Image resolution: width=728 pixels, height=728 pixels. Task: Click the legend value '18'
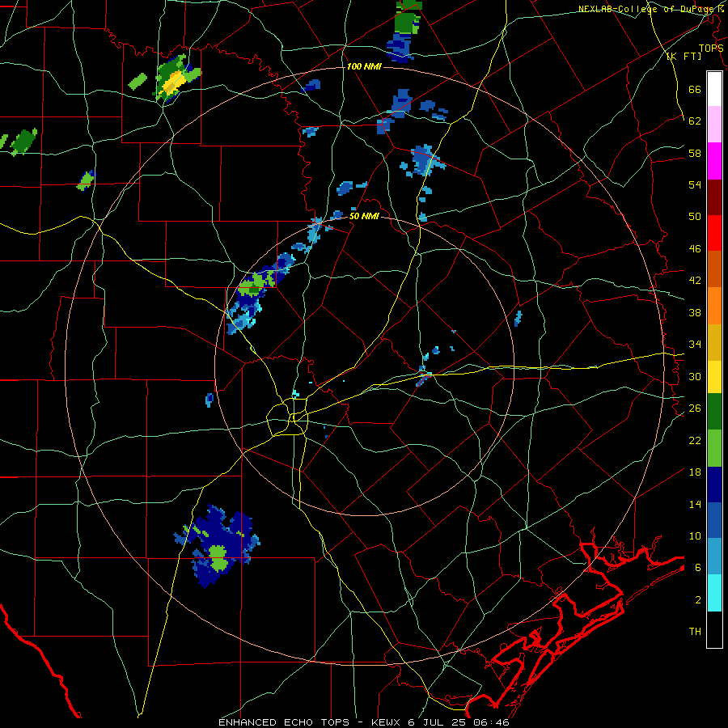695,472
